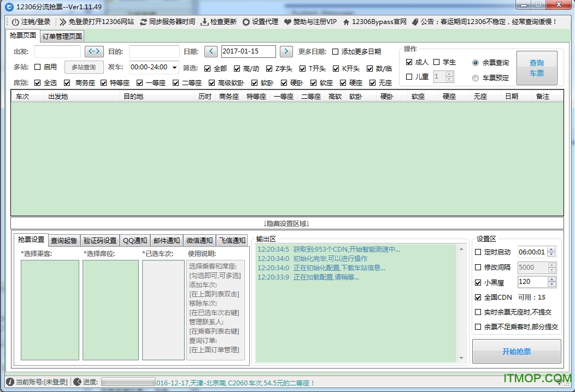Click the logout/login power icon
This screenshot has height=392, width=575.
(15, 22)
